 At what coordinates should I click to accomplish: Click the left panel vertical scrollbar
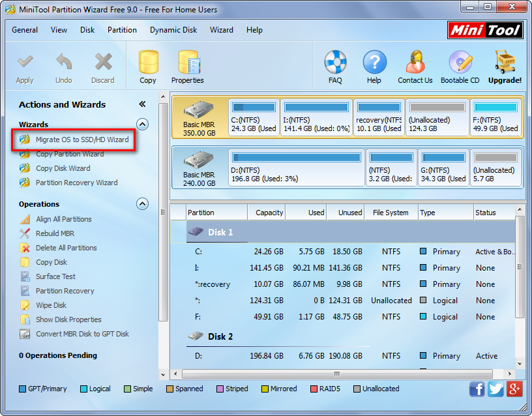(x=163, y=213)
